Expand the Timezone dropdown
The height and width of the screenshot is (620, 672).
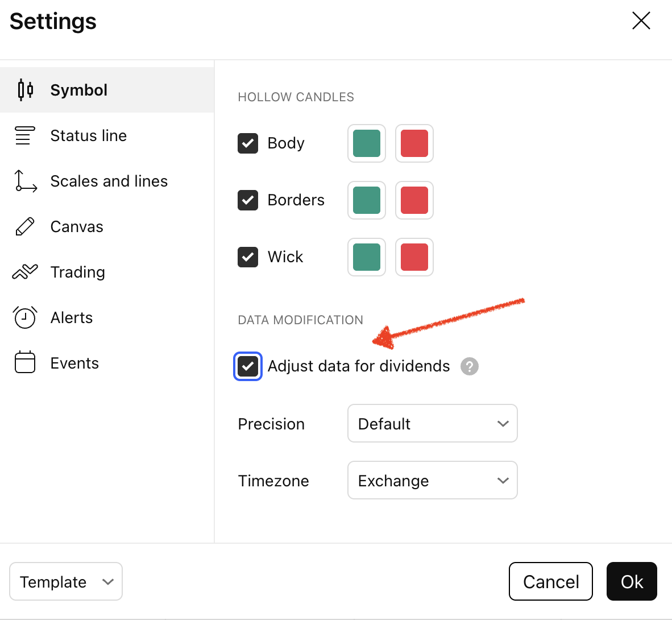[x=432, y=480]
